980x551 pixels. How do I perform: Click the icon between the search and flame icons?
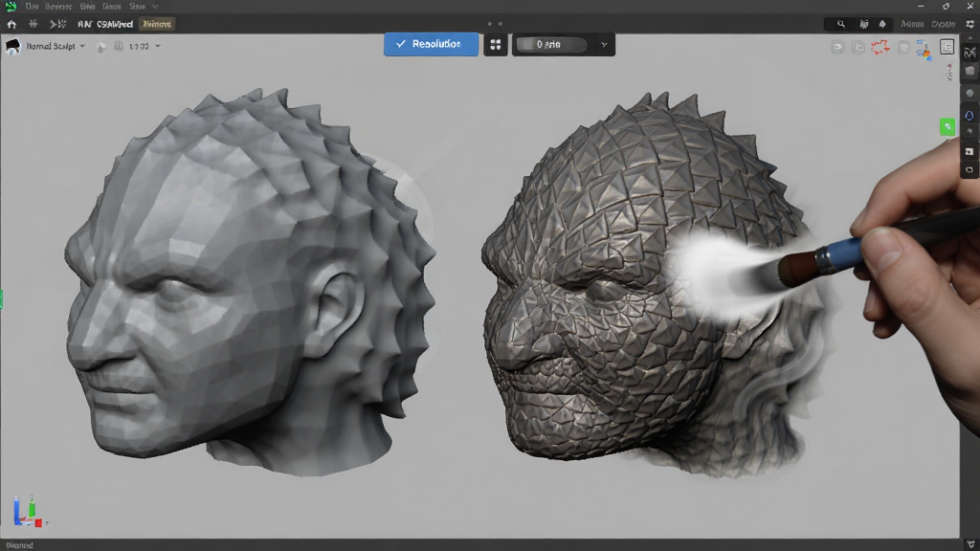pyautogui.click(x=864, y=24)
